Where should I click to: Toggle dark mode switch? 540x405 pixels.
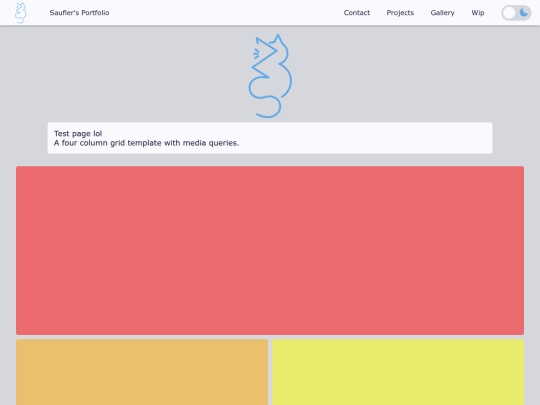(x=516, y=13)
